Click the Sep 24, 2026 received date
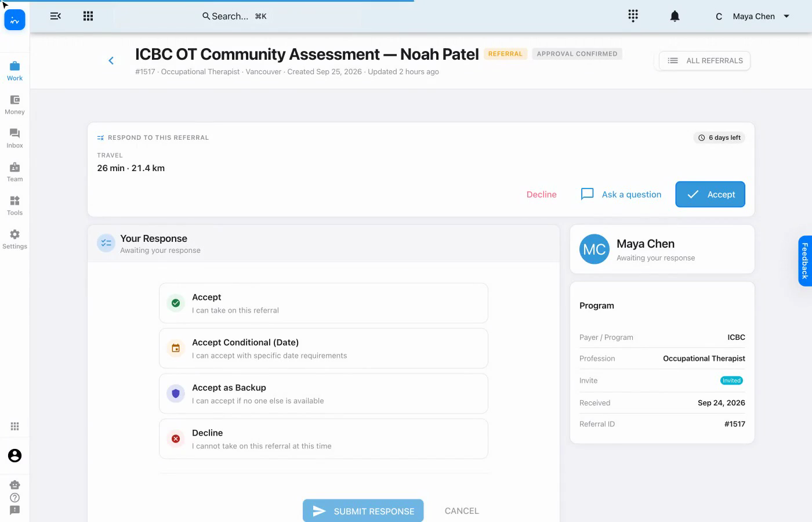812x522 pixels. (x=722, y=403)
